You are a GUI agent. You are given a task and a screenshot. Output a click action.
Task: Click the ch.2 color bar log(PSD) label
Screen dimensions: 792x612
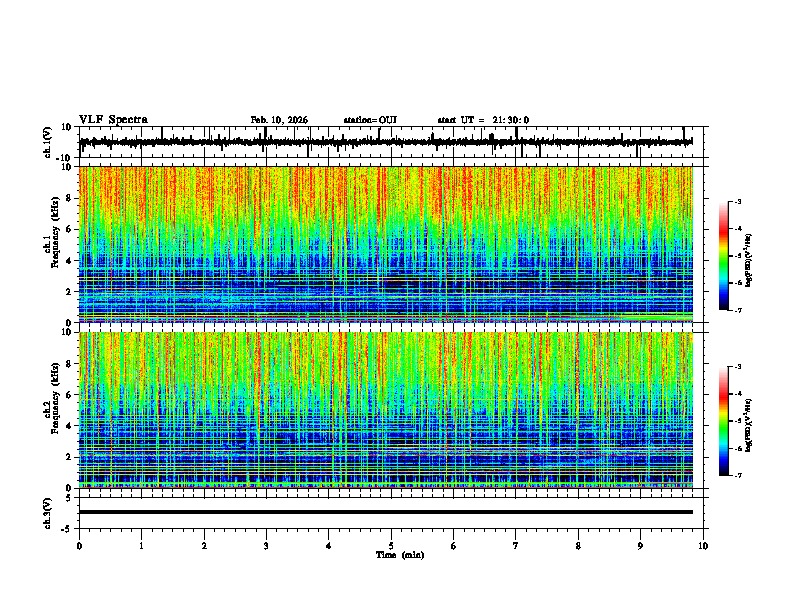point(749,425)
